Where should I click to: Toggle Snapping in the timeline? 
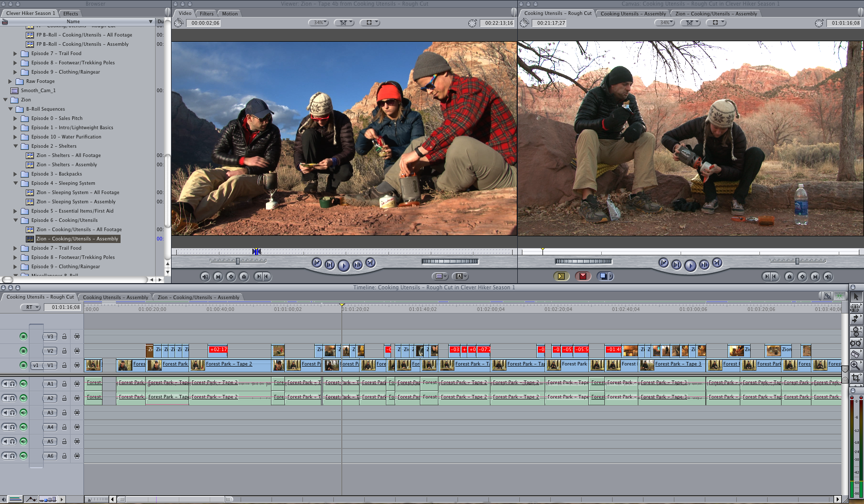(x=840, y=296)
